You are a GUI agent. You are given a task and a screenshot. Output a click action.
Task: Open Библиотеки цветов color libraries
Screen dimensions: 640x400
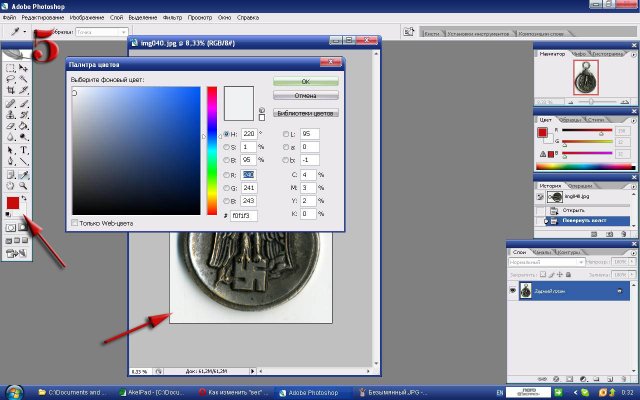(305, 113)
